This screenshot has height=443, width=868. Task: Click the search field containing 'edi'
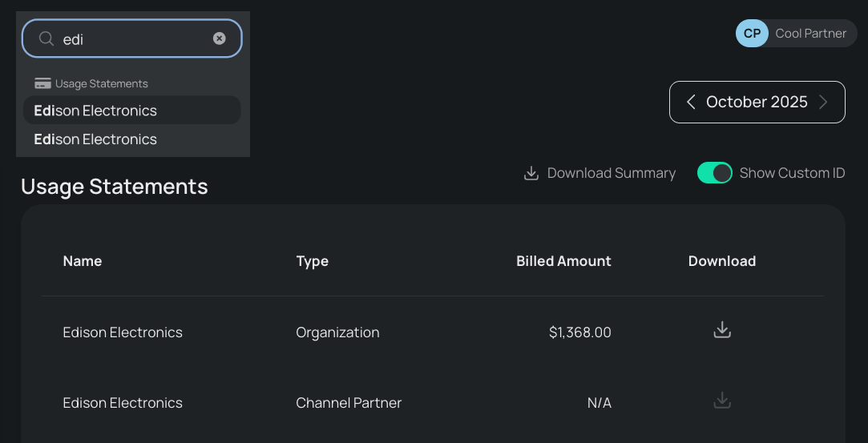tap(131, 38)
